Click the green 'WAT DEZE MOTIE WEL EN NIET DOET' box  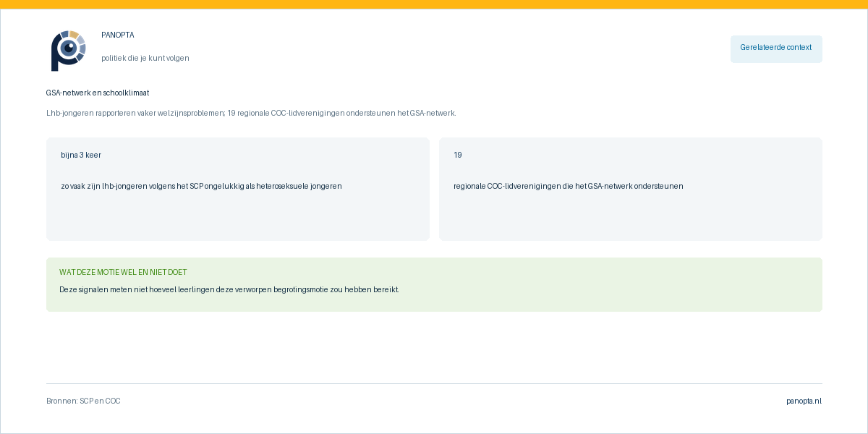click(x=434, y=284)
